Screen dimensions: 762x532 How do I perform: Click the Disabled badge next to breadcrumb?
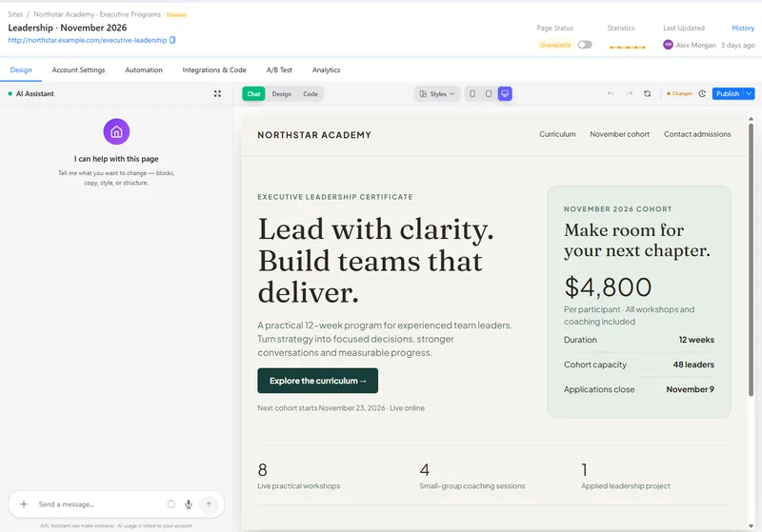pos(176,15)
